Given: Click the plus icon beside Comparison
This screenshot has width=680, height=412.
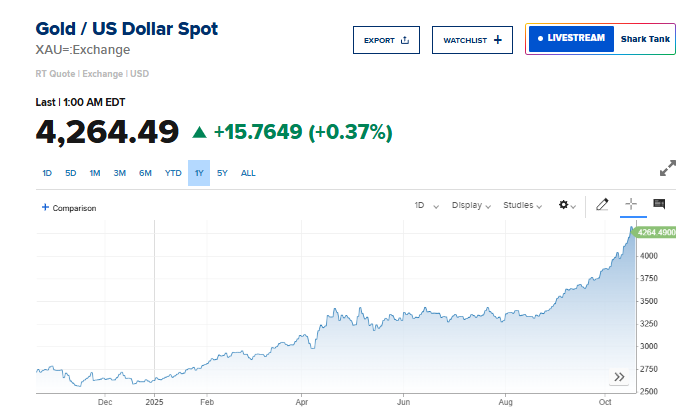Looking at the screenshot, I should (45, 207).
